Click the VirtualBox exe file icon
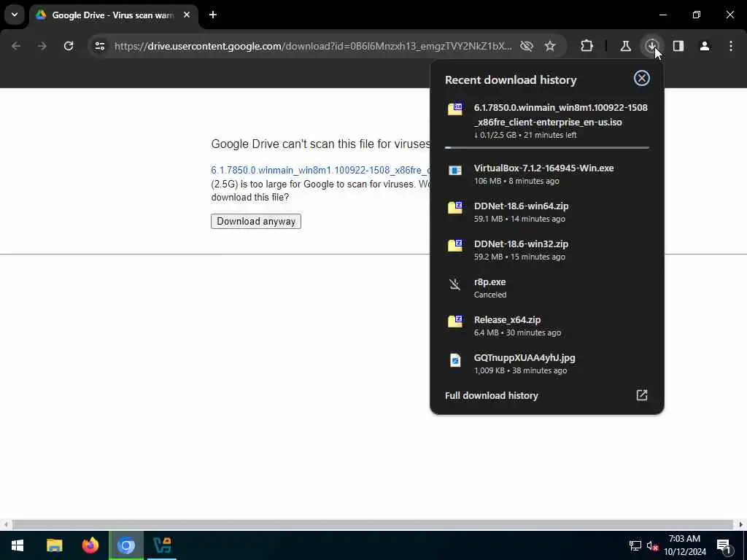 pos(455,171)
